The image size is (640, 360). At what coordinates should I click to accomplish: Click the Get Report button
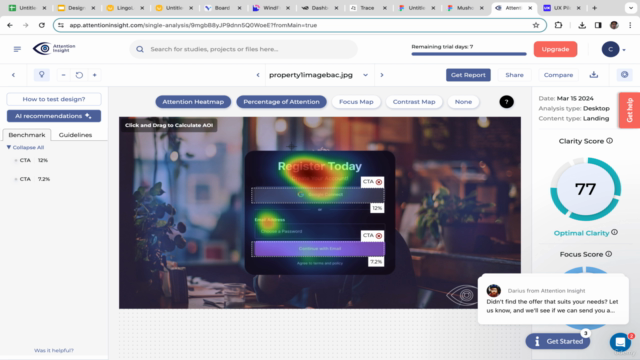[x=468, y=75]
